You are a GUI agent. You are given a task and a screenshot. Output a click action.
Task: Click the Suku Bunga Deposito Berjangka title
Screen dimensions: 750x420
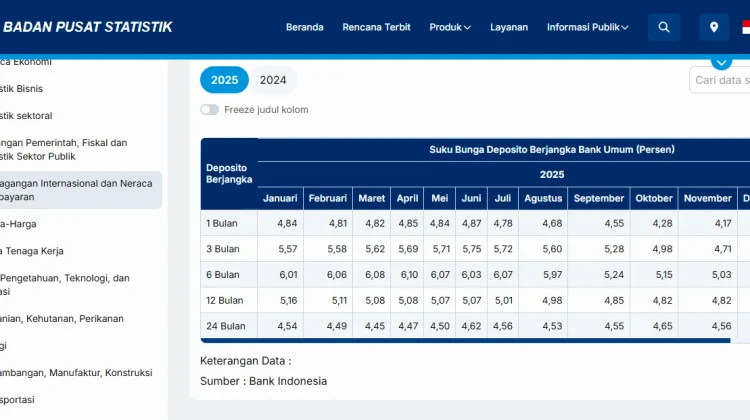(x=552, y=150)
